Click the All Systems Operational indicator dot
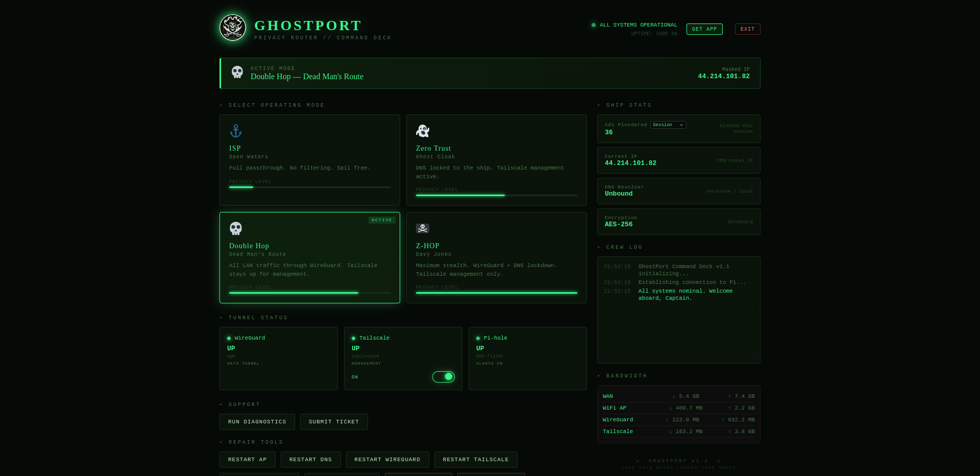This screenshot has width=980, height=476. (x=593, y=25)
